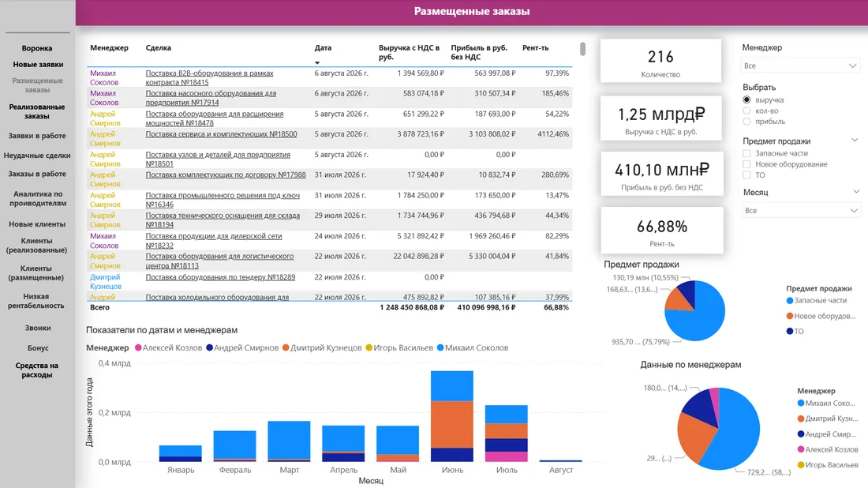
Task: Open deal link Поставка сервиса и комплектующих №18500
Action: click(222, 134)
